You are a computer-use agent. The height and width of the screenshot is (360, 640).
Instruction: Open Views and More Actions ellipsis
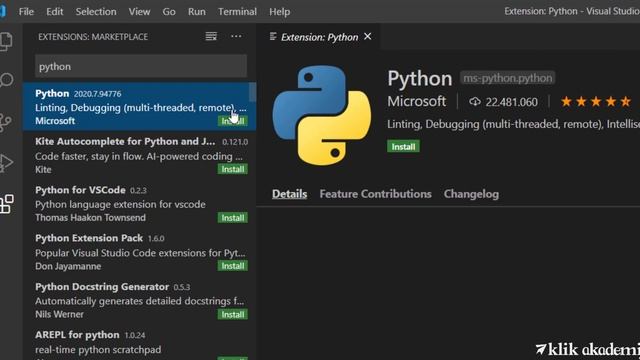236,36
